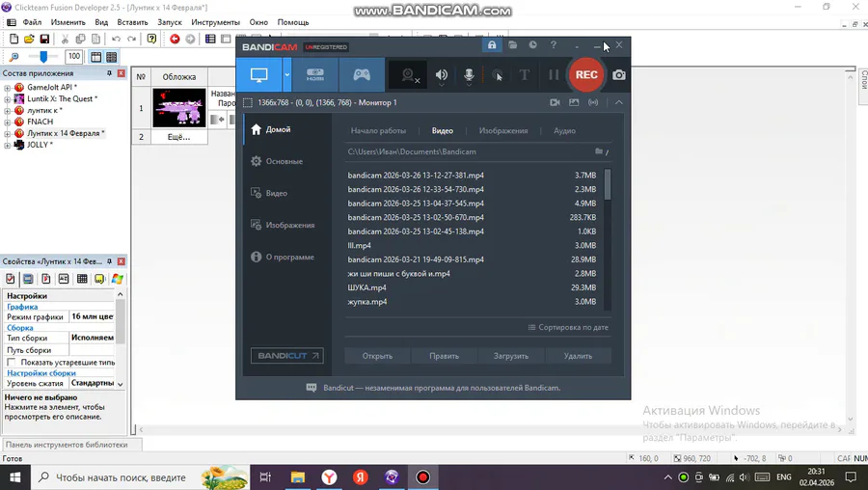The height and width of the screenshot is (490, 868).
Task: Toggle Bandicam mouse cursor effects
Action: coord(498,74)
